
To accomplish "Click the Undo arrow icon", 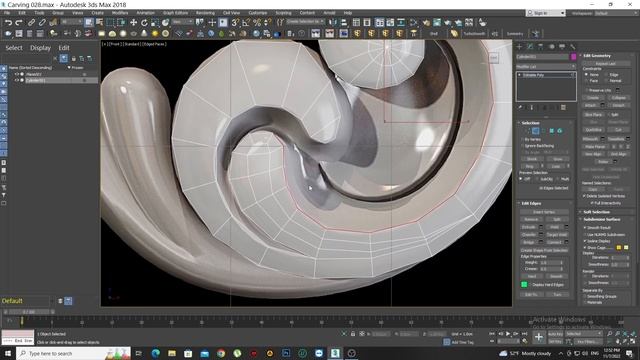I will point(8,22).
